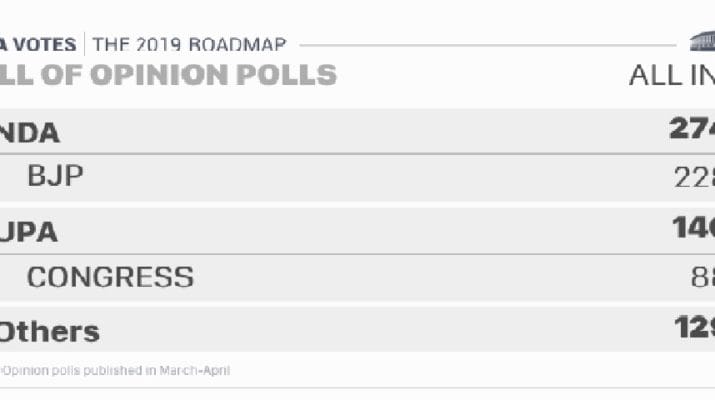Viewport: 715px width, 400px height.
Task: Click the ALL IN column heading
Action: coord(672,75)
